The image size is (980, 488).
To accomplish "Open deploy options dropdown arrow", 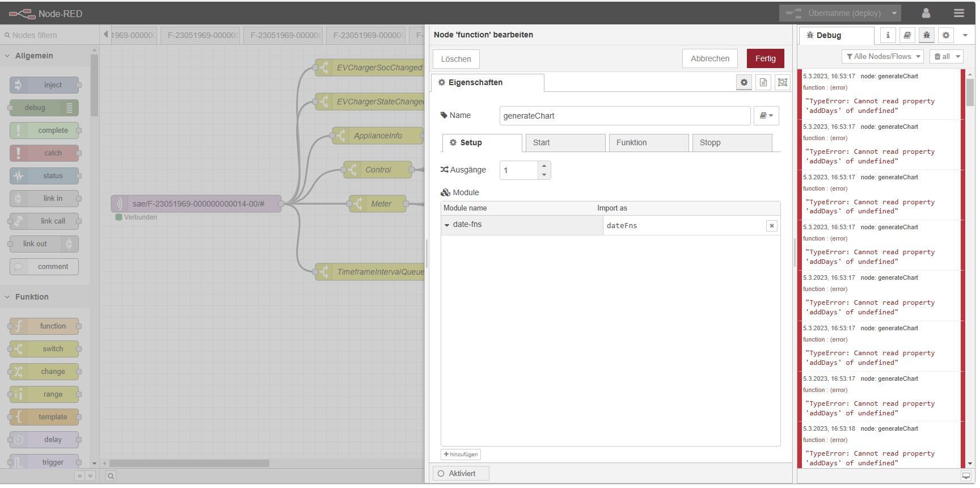I will (894, 13).
